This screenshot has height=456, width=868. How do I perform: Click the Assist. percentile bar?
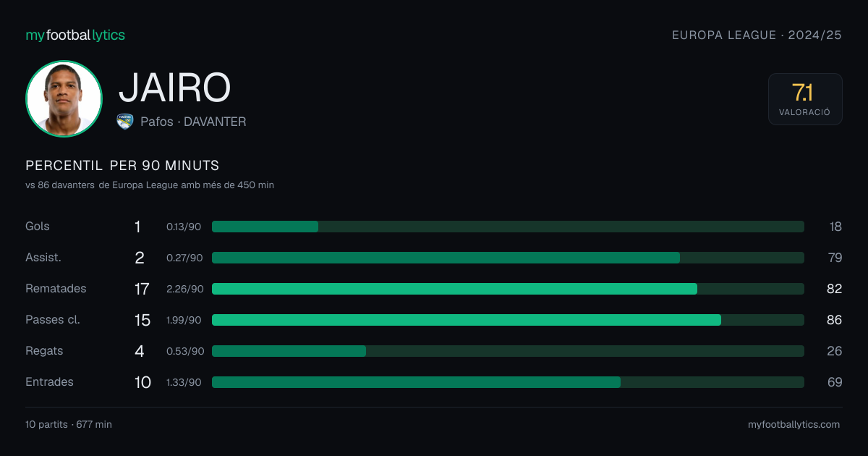[508, 258]
